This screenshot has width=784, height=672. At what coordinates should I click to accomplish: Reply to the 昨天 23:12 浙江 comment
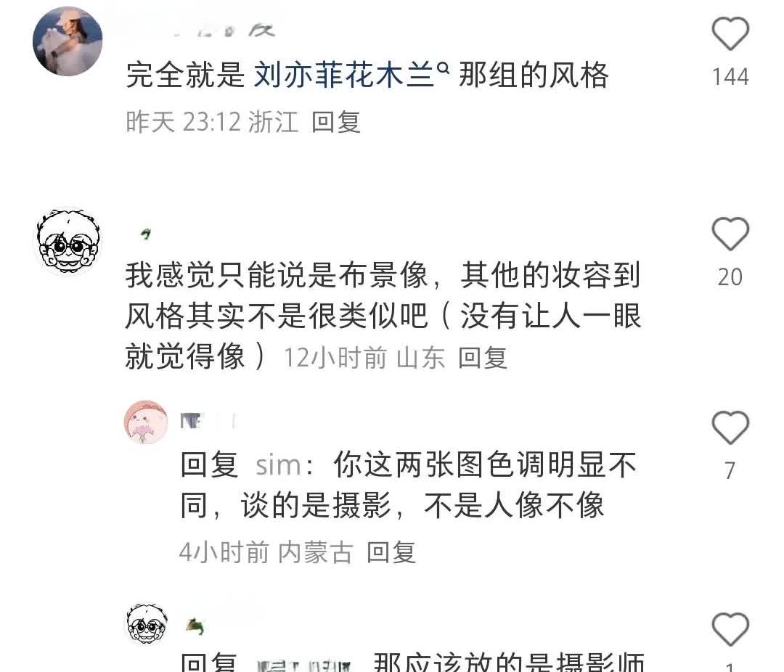(336, 122)
